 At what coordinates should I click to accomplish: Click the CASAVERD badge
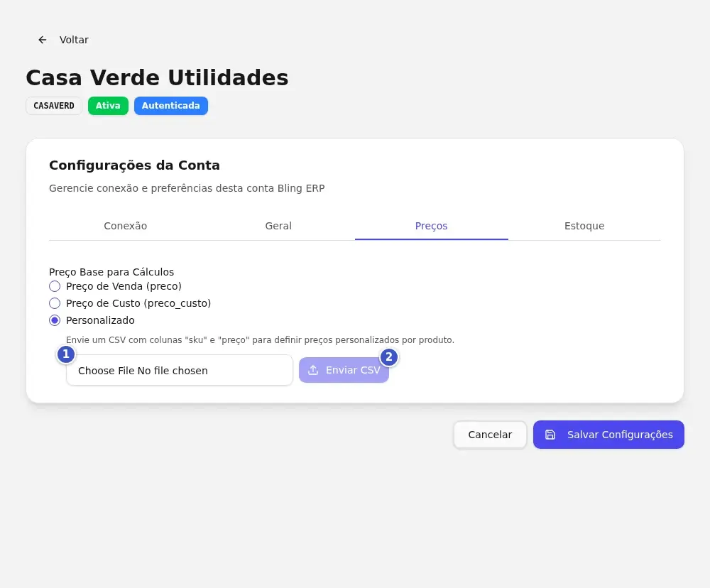[x=54, y=106]
